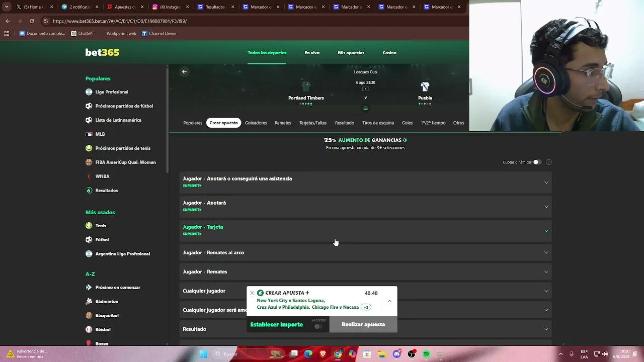Go back with the match header arrow
Image resolution: width=644 pixels, height=362 pixels.
pyautogui.click(x=185, y=72)
